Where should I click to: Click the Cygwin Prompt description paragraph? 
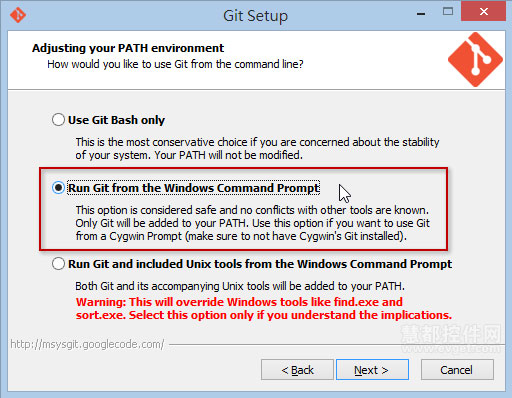coord(252,223)
